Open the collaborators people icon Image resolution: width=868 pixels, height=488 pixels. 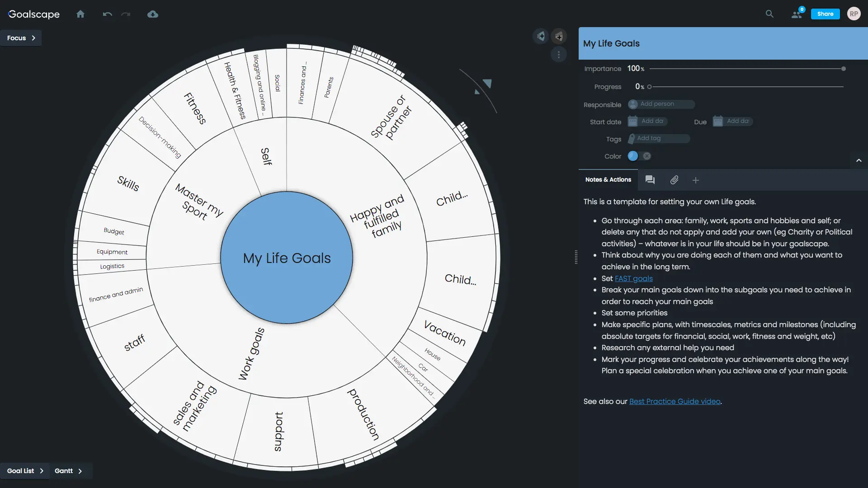click(x=797, y=14)
